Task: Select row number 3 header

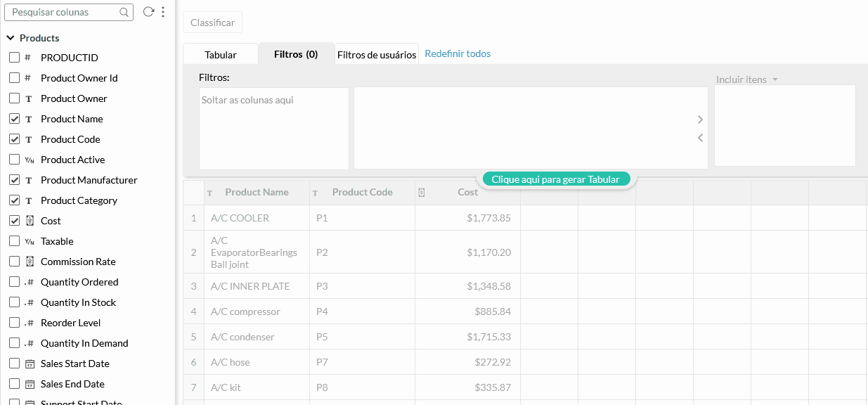Action: [x=194, y=286]
